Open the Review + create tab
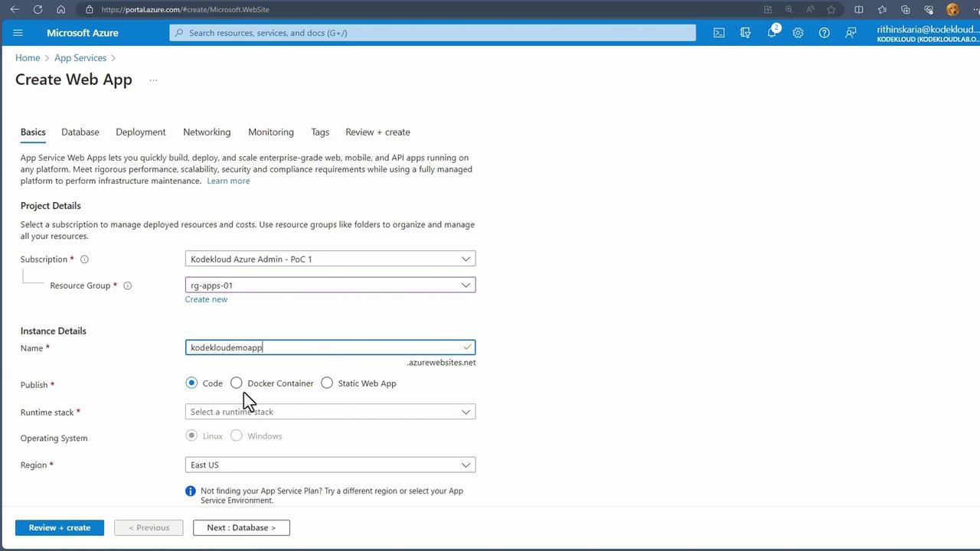 [377, 132]
